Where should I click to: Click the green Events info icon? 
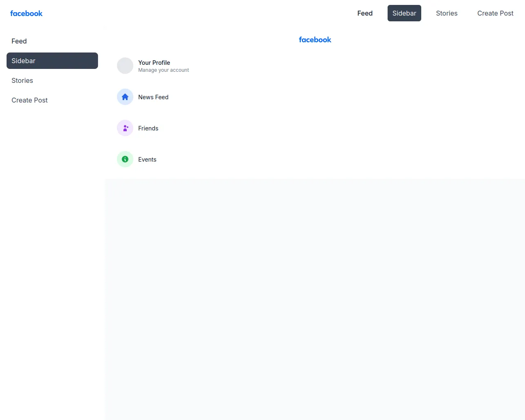tap(125, 160)
